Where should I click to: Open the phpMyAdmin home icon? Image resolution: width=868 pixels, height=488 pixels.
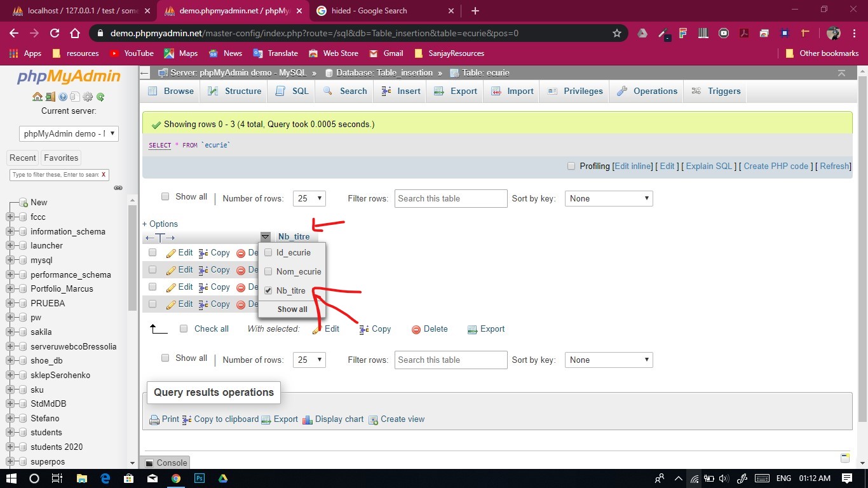tap(37, 97)
